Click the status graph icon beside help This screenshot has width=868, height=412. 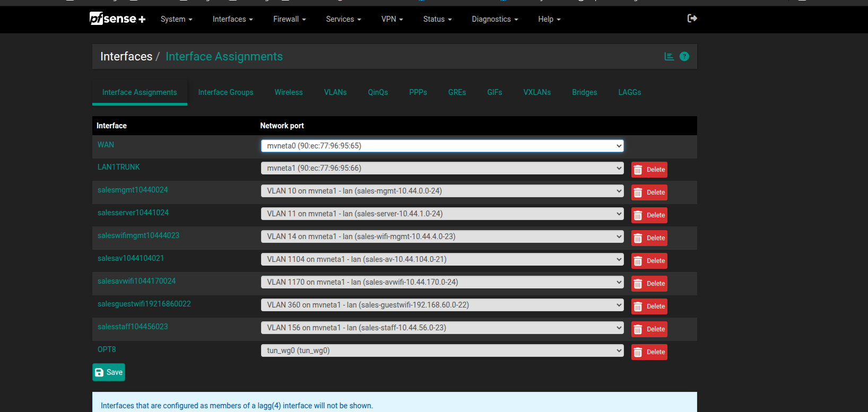pos(669,57)
